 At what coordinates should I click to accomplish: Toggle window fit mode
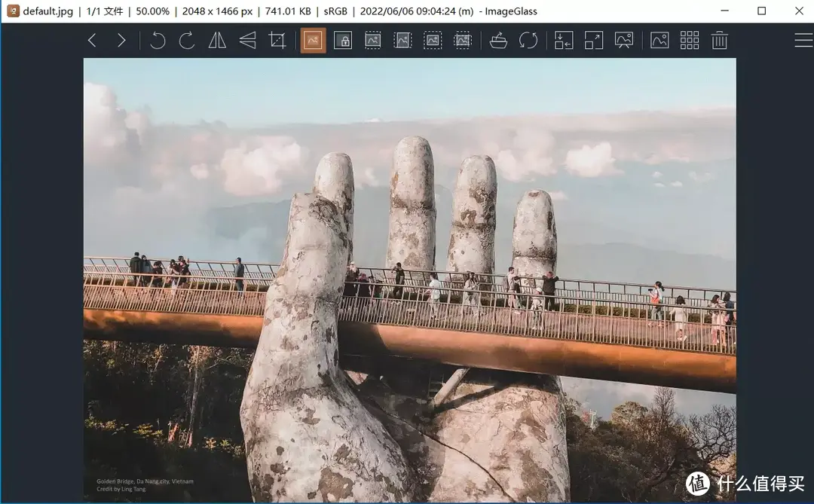click(x=564, y=41)
